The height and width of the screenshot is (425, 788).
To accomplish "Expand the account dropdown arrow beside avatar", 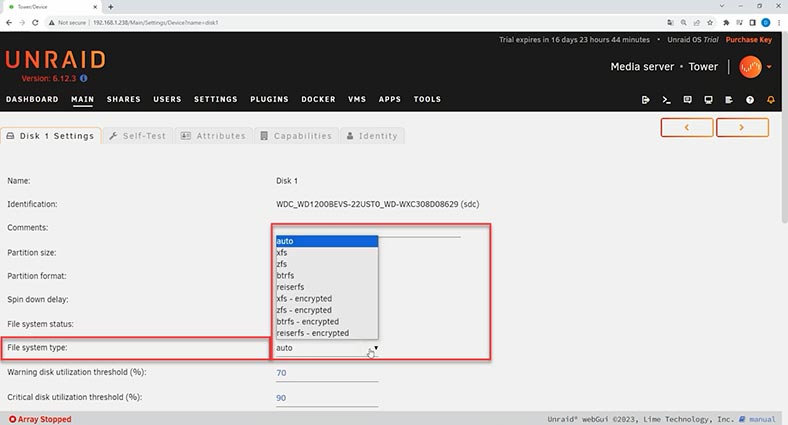I will [x=769, y=67].
